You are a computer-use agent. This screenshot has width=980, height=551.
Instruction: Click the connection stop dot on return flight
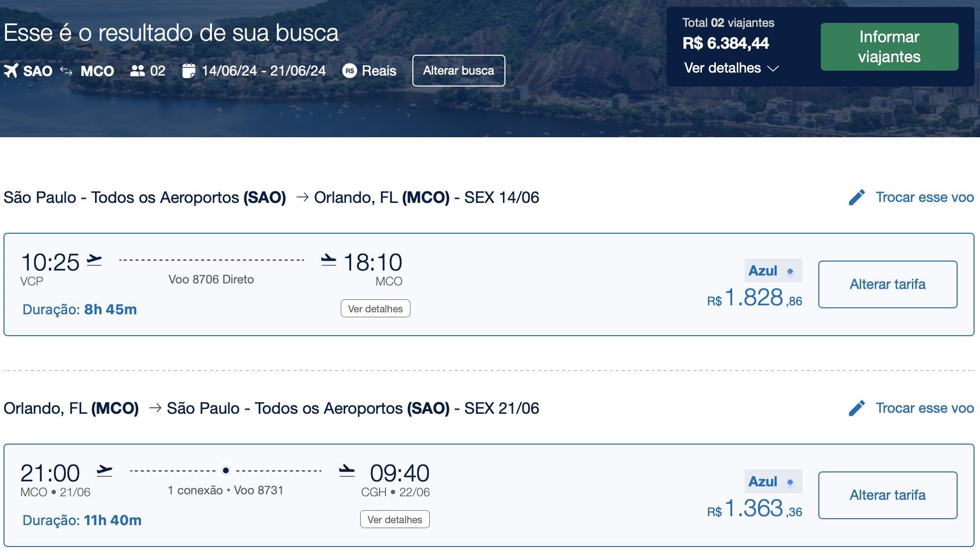click(226, 470)
